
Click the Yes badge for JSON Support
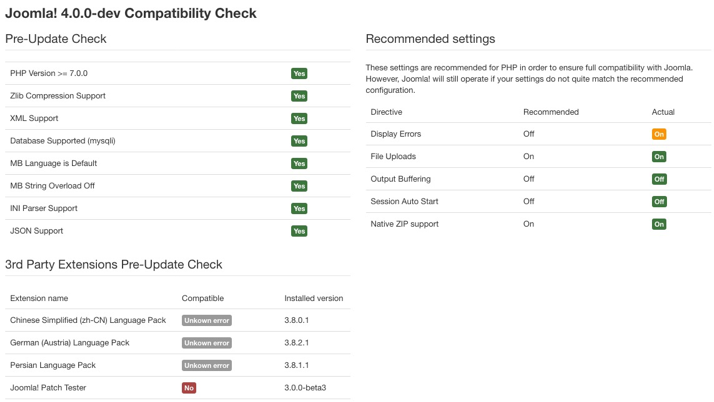coord(299,231)
